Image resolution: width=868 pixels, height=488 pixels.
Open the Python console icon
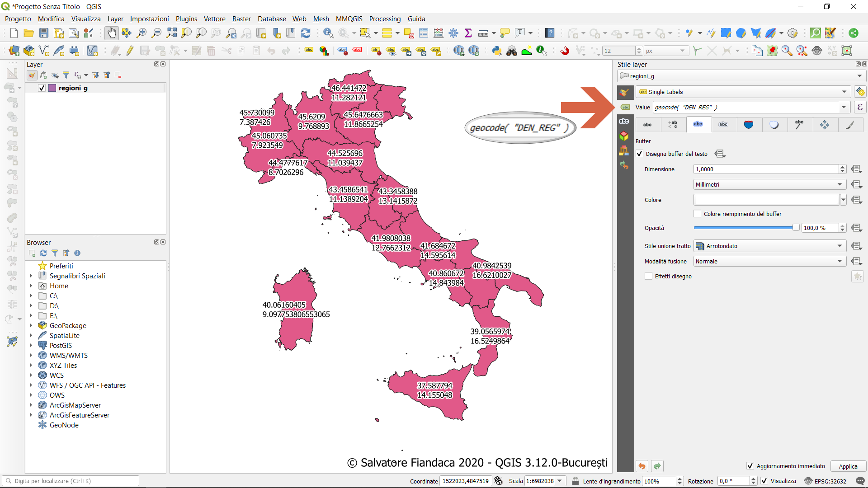pos(497,51)
